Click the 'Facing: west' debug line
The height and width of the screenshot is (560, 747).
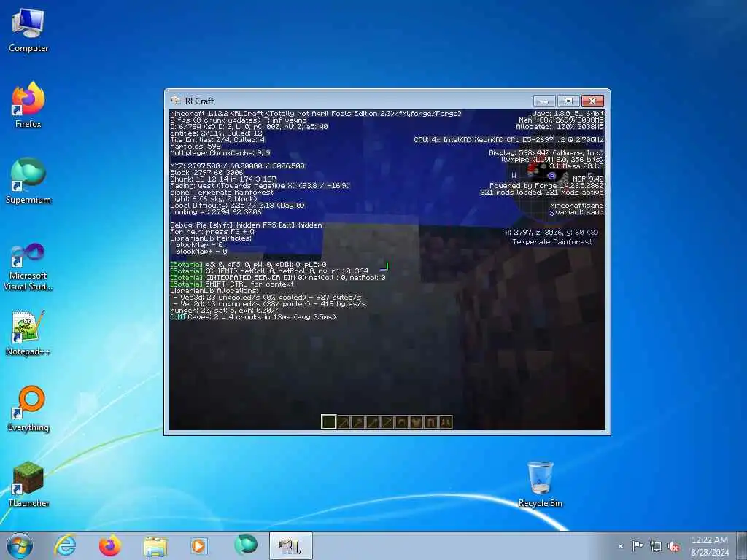pyautogui.click(x=260, y=186)
